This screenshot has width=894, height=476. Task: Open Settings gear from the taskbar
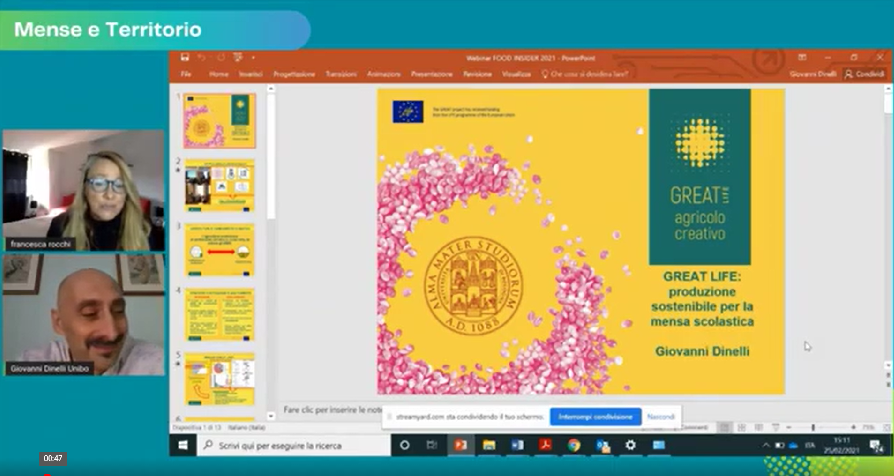[630, 445]
